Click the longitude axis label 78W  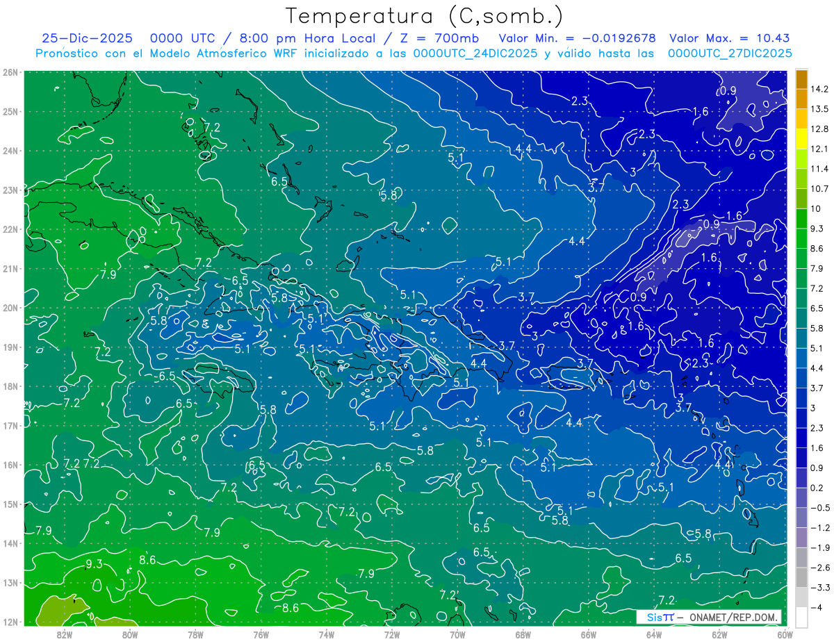click(195, 634)
